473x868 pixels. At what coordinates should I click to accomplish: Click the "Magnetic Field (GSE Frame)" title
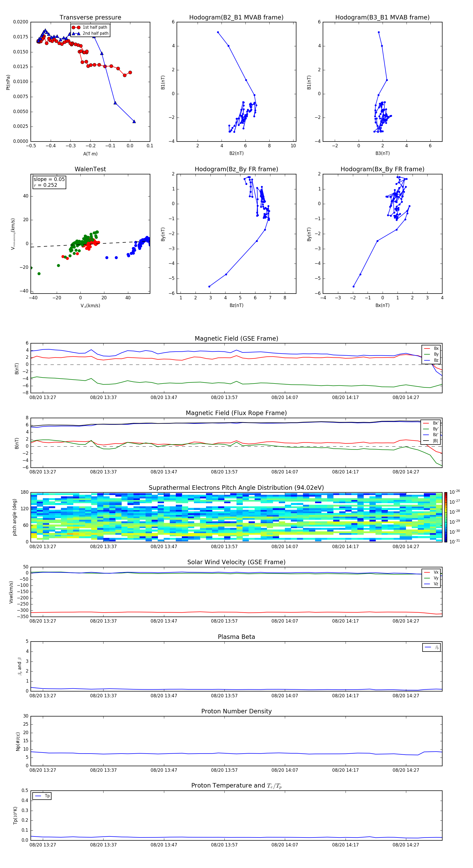click(236, 339)
